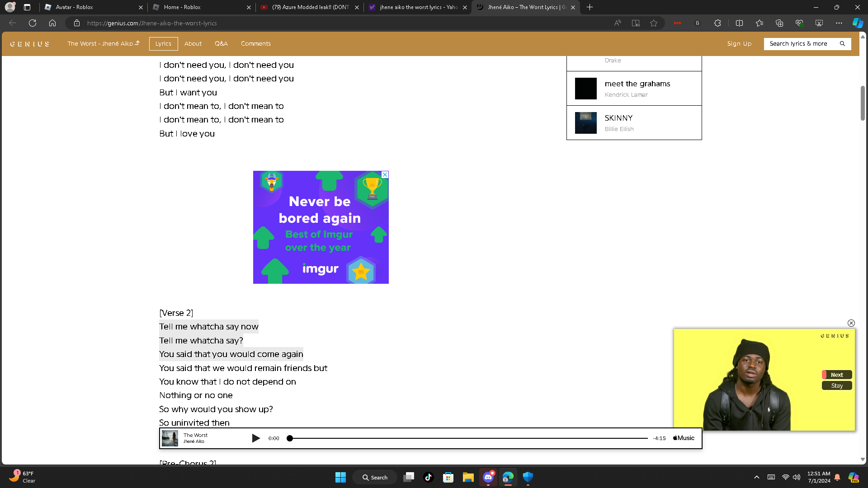Click the Imgur 'Never be bored again' ad
The image size is (868, 488).
coord(321,227)
